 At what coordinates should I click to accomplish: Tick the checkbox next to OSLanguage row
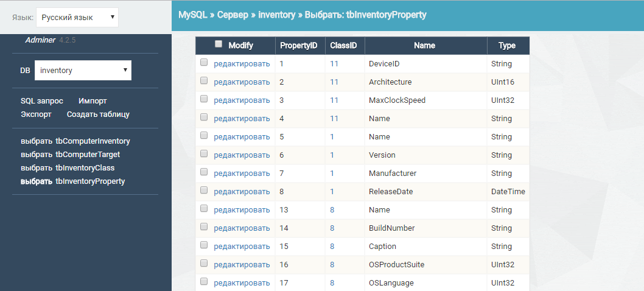coord(204,281)
